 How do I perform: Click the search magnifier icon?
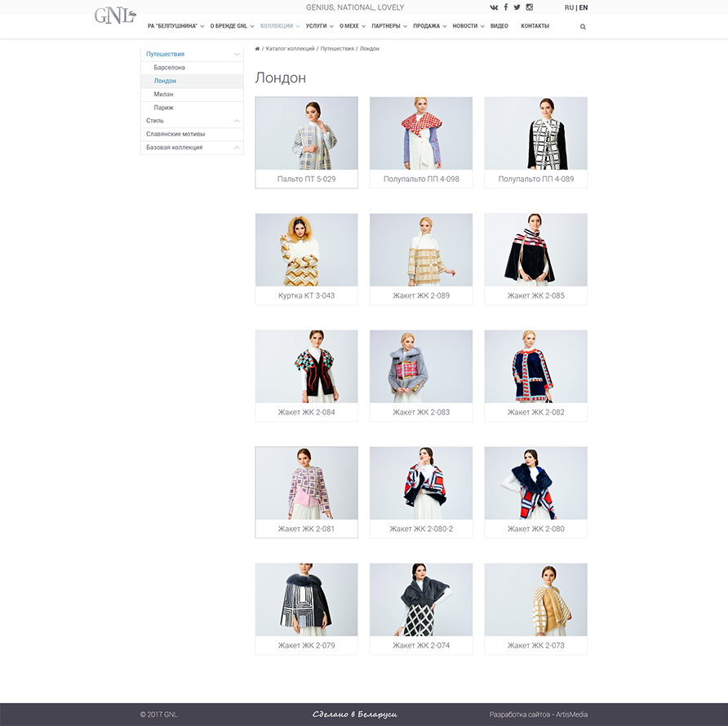click(583, 27)
